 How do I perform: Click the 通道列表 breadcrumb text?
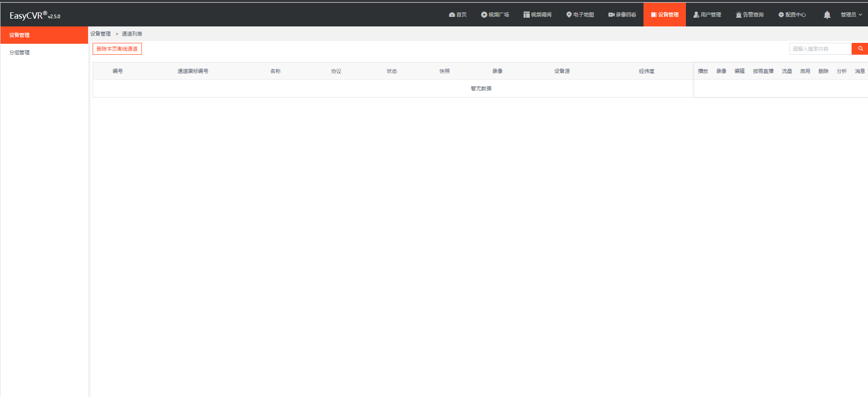tap(132, 34)
